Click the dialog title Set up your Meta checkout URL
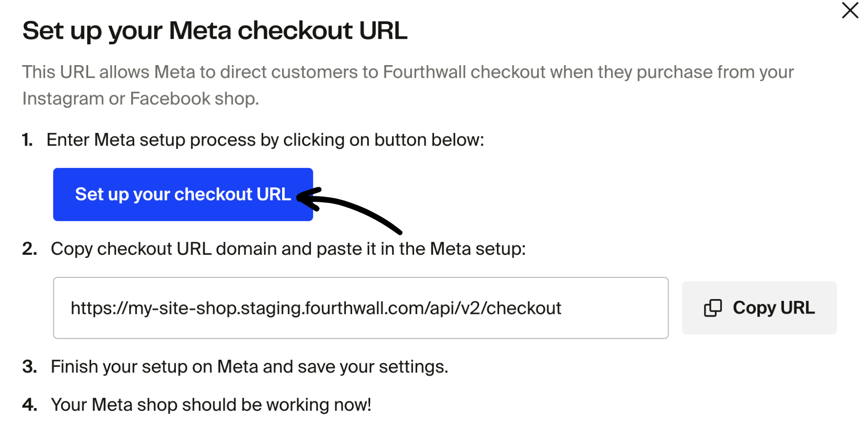868x428 pixels. pos(214,30)
